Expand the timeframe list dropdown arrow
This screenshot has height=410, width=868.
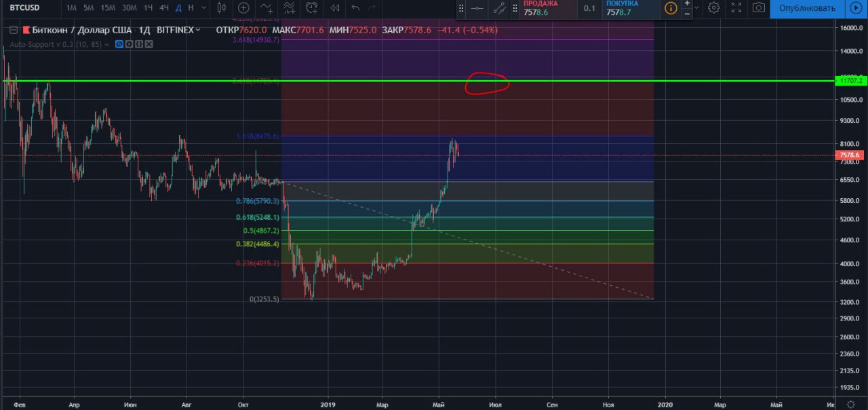pos(205,7)
